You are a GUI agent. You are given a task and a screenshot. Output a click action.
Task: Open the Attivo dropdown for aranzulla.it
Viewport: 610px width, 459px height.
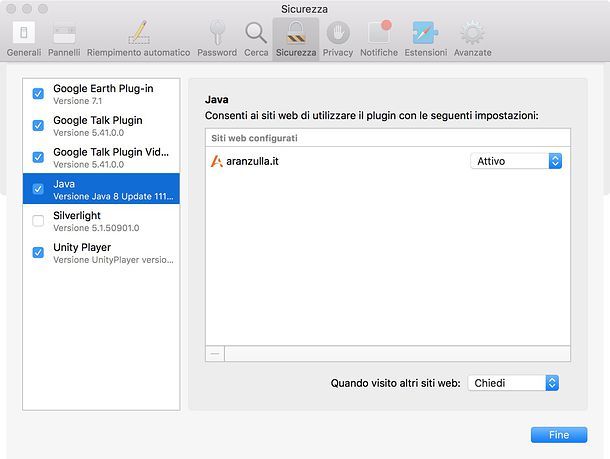click(516, 161)
